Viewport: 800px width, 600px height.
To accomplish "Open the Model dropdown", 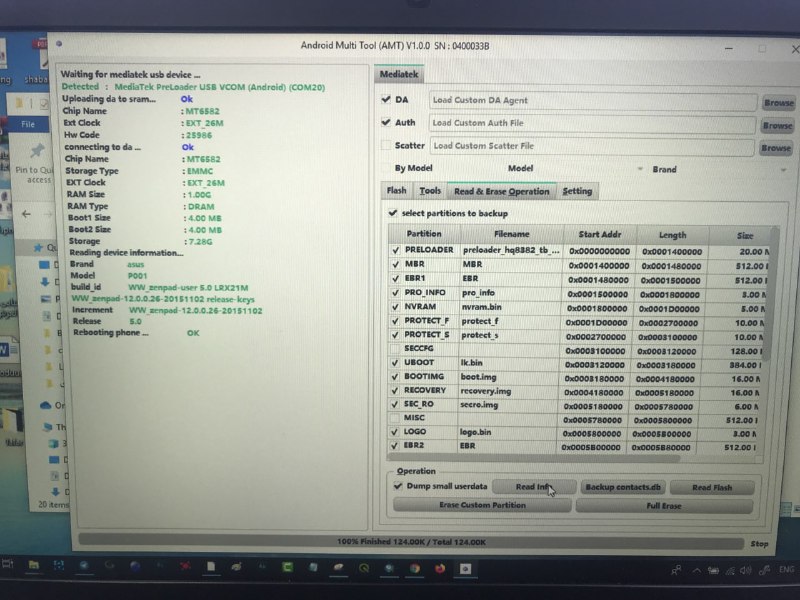I will [x=640, y=169].
